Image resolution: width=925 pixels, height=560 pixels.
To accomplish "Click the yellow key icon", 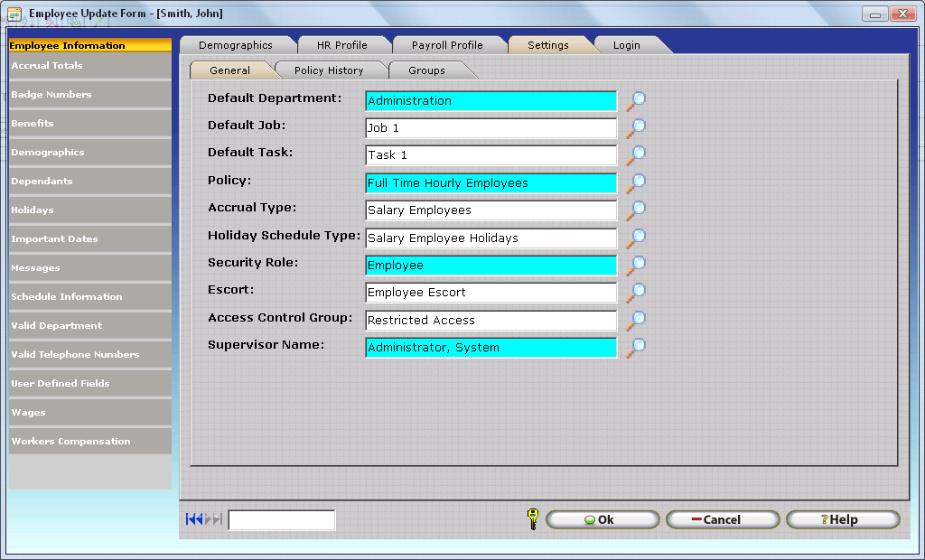I will [x=532, y=519].
